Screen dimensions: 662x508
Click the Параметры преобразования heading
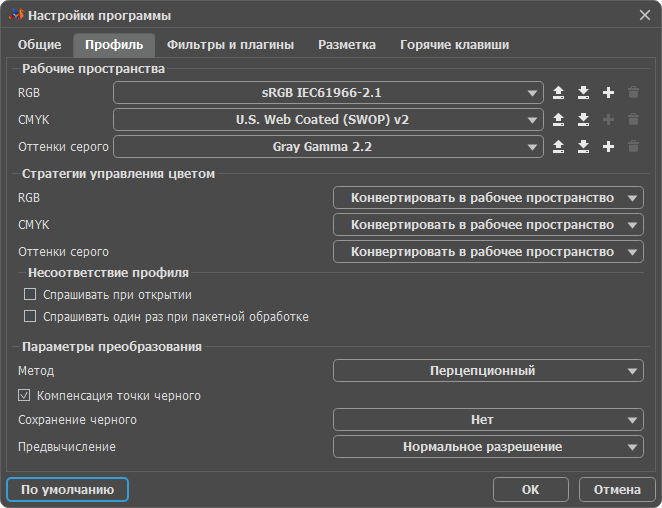click(x=112, y=347)
